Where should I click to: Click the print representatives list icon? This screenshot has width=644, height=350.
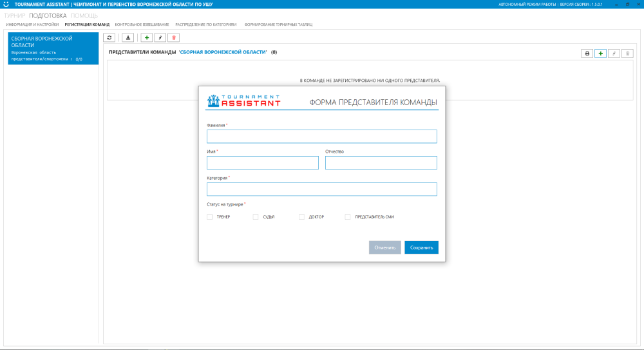coord(587,53)
